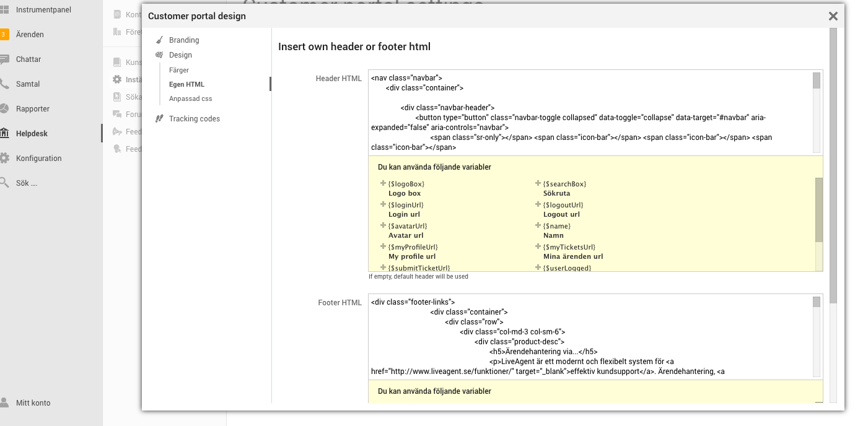868x426 pixels.
Task: Insert the {$myProfileUrl} variable with its plus icon
Action: pos(383,246)
